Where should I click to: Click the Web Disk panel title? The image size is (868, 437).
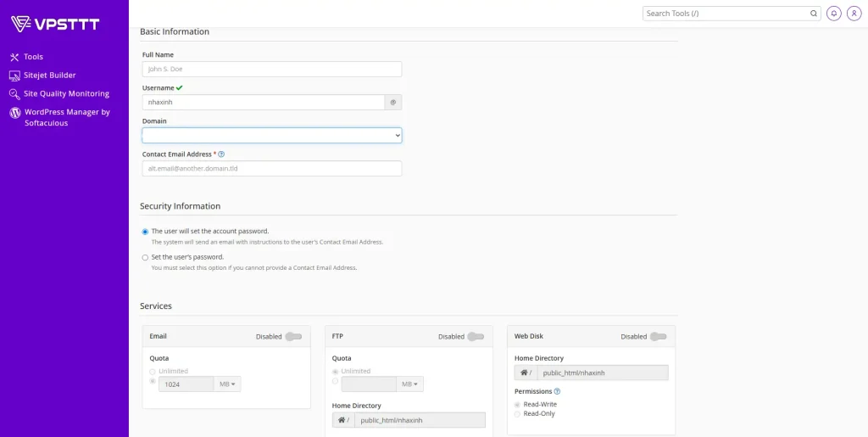pos(529,336)
